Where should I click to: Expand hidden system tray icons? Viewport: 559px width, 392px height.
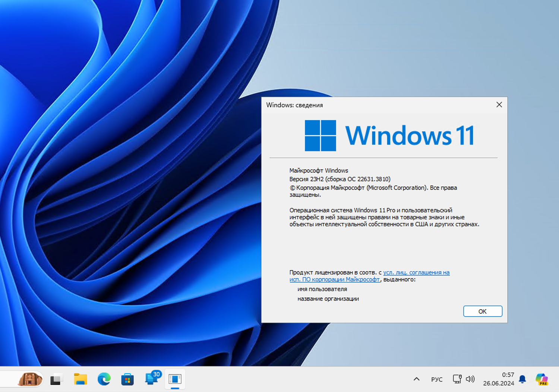(x=416, y=379)
